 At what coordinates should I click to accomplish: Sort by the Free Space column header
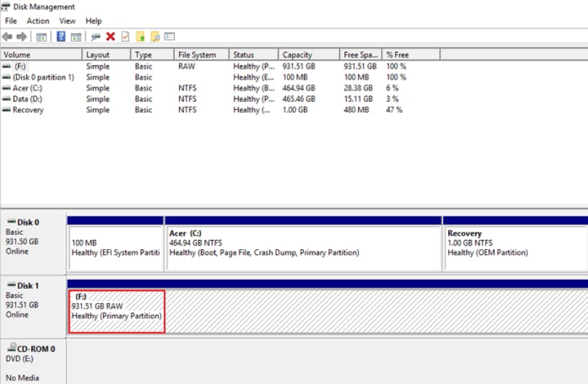[x=361, y=55]
